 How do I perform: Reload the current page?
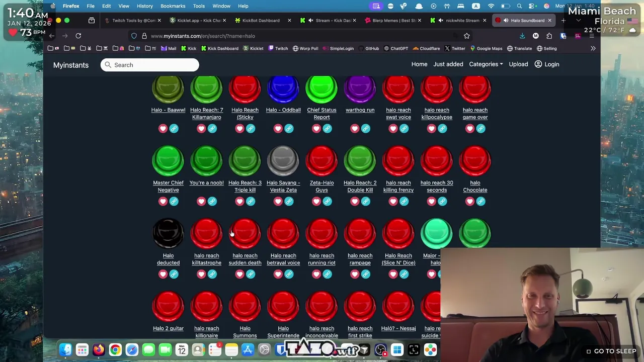pos(78,36)
